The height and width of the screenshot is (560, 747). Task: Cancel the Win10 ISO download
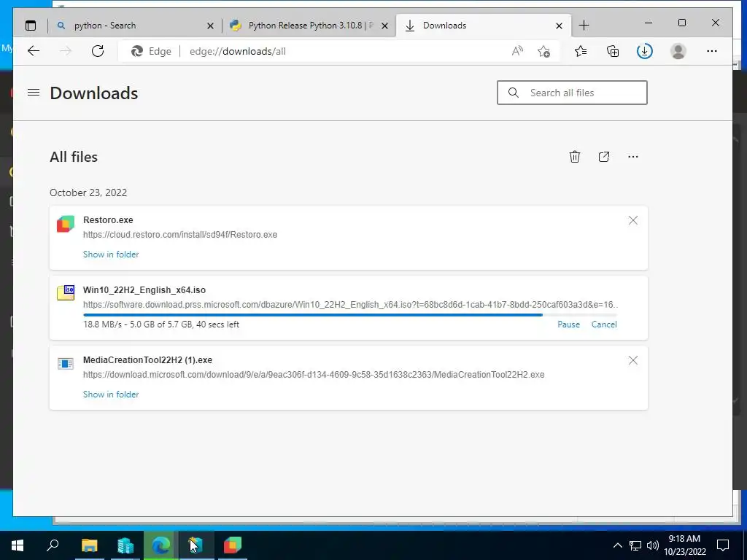click(x=604, y=324)
